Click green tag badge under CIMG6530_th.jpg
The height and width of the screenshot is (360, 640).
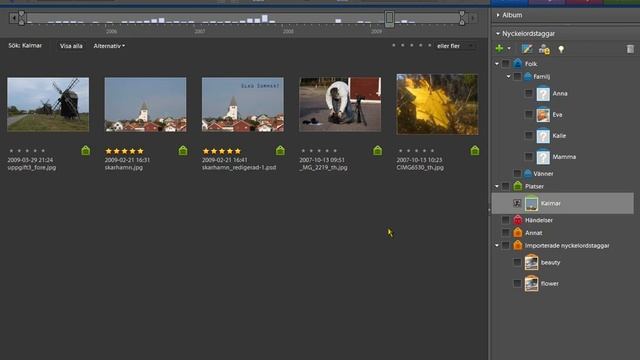click(x=475, y=151)
